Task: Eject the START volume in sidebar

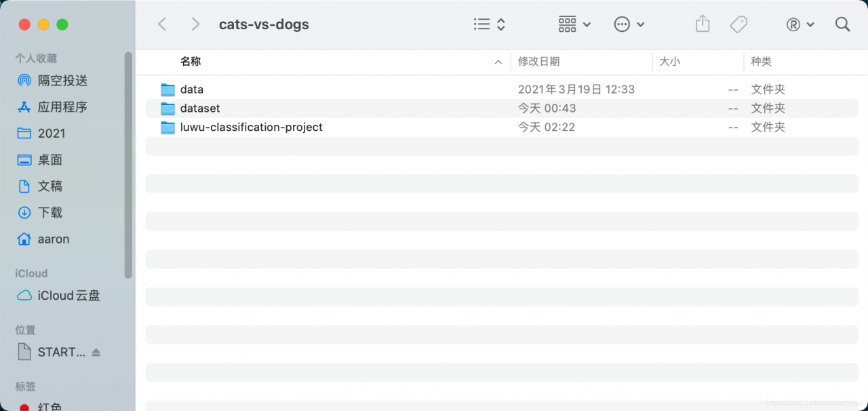Action: tap(96, 353)
